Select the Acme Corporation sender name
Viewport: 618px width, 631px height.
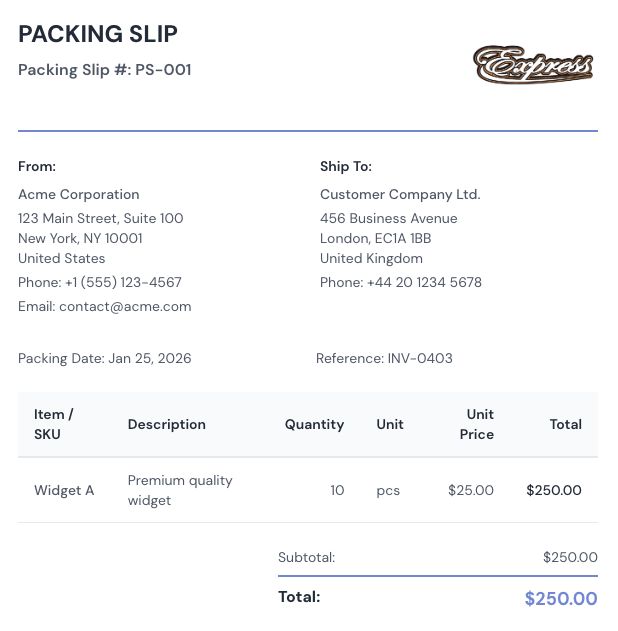(79, 195)
